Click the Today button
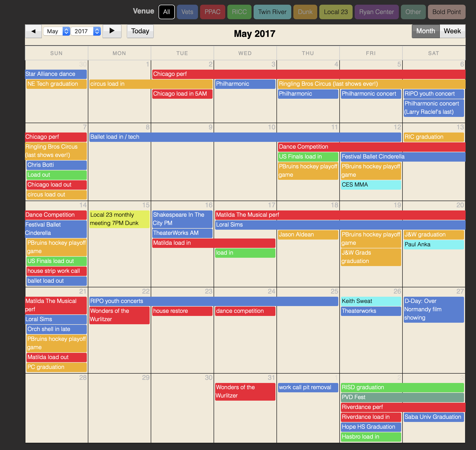The image size is (476, 450). click(140, 31)
